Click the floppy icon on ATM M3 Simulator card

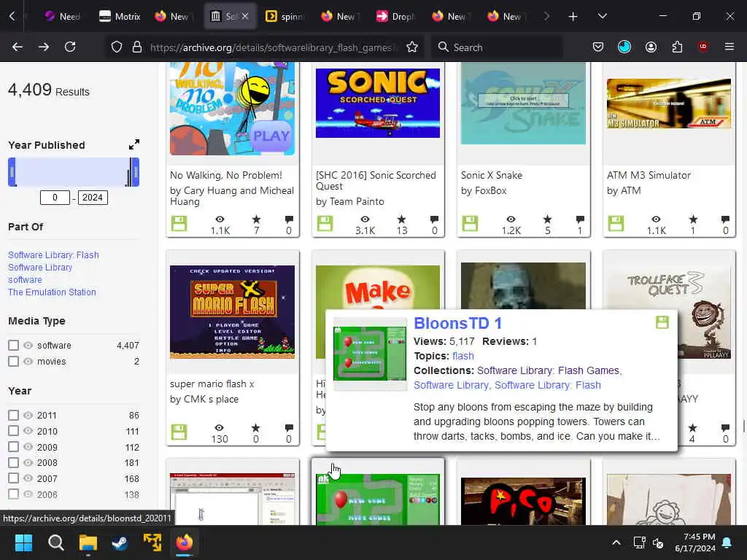tap(616, 223)
